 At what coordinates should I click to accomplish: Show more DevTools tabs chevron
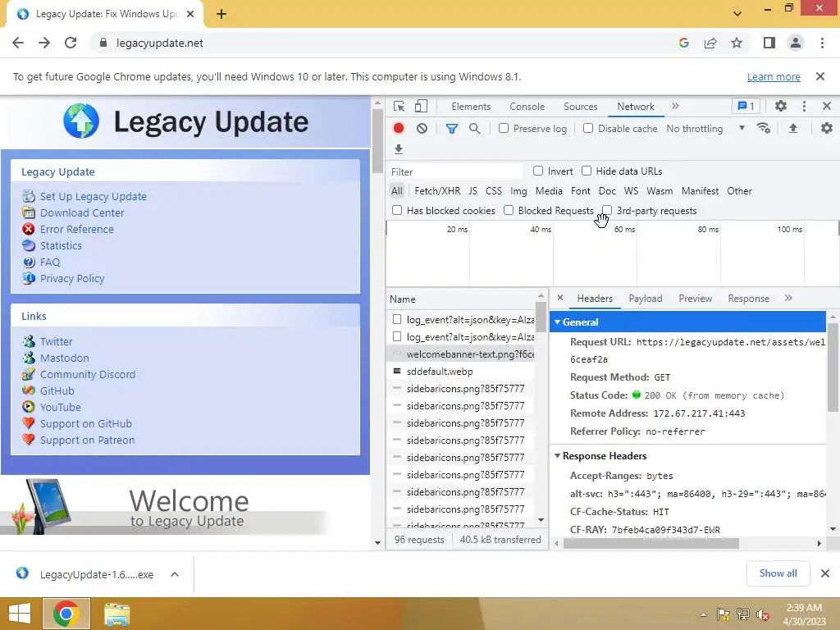(675, 106)
